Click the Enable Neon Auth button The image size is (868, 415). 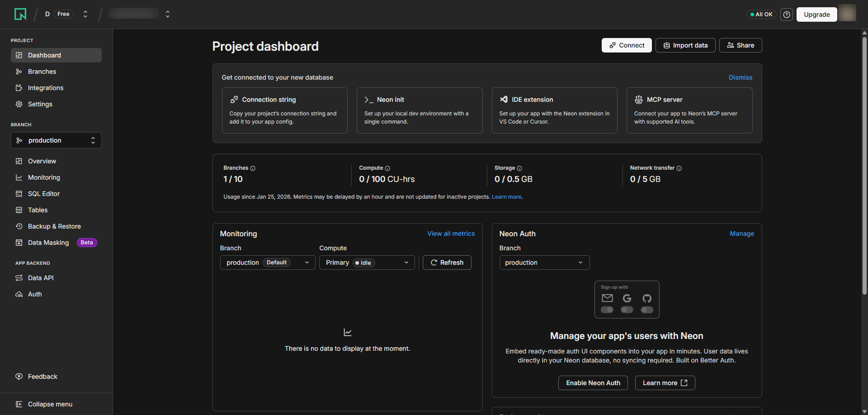coord(593,383)
